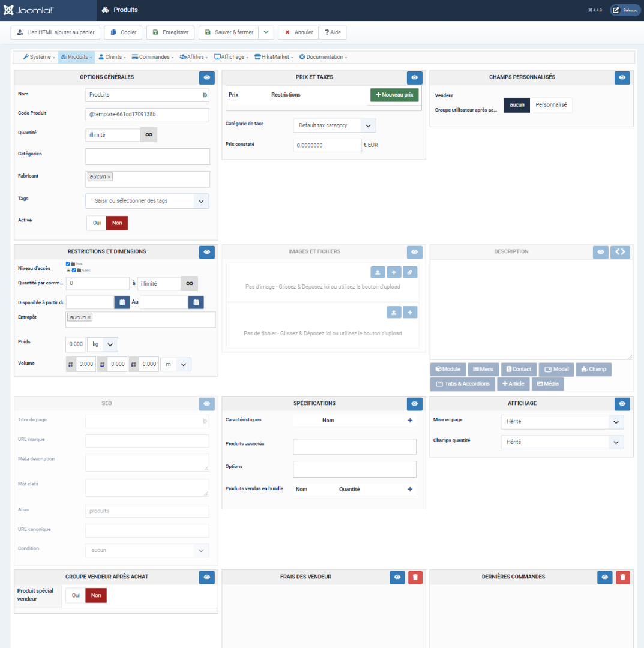The image size is (644, 648).
Task: Click the first Volume dimension icon
Action: [71, 365]
